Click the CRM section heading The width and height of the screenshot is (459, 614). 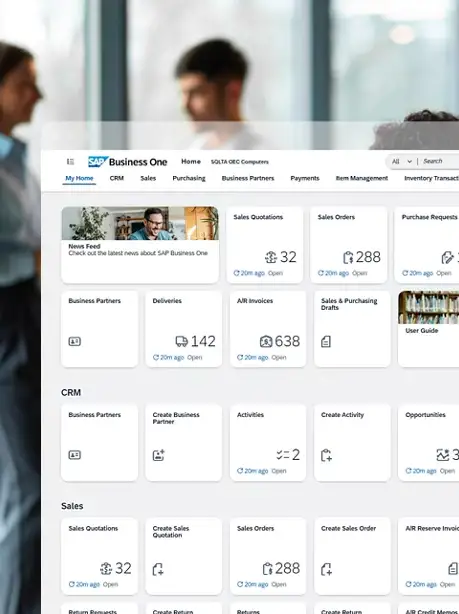(71, 392)
